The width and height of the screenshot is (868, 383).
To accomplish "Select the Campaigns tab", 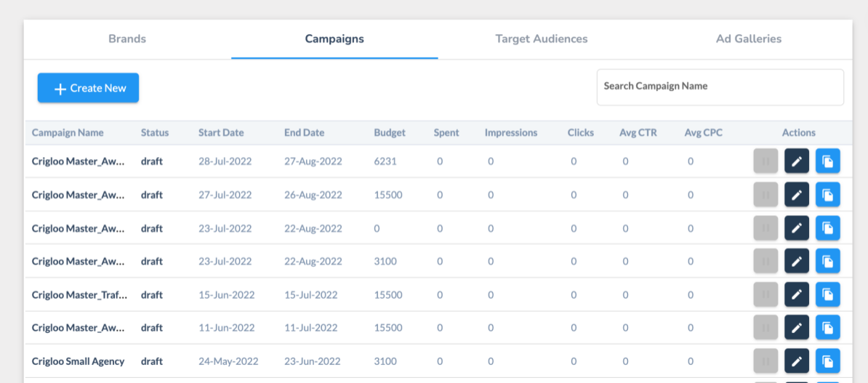I will click(334, 39).
